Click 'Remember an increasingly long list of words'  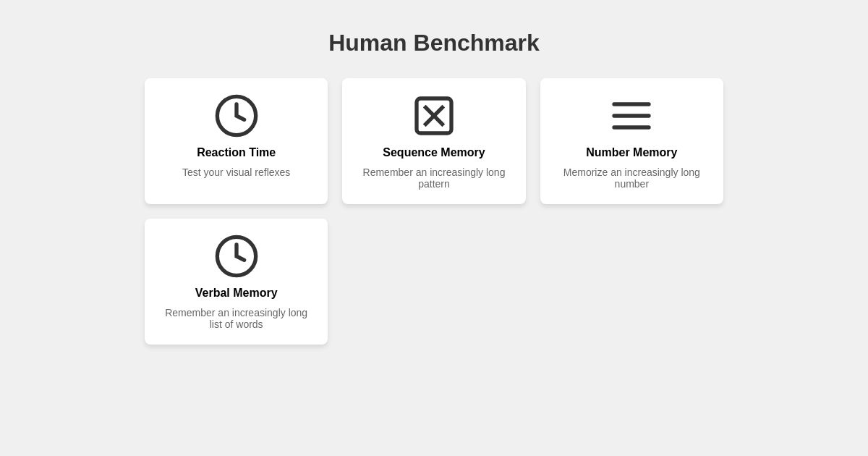point(237,318)
